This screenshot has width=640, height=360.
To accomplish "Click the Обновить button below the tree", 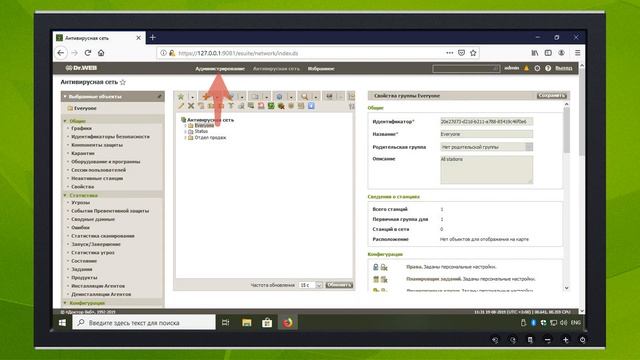I will (x=339, y=285).
